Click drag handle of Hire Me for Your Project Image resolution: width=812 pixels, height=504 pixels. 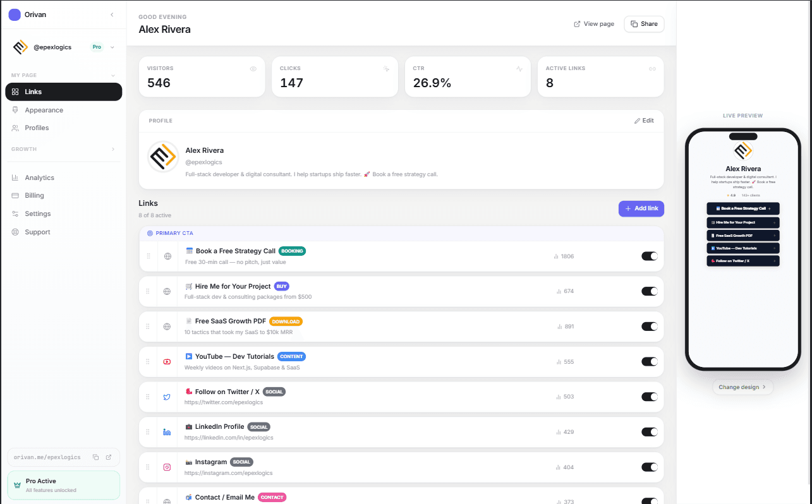coord(148,291)
